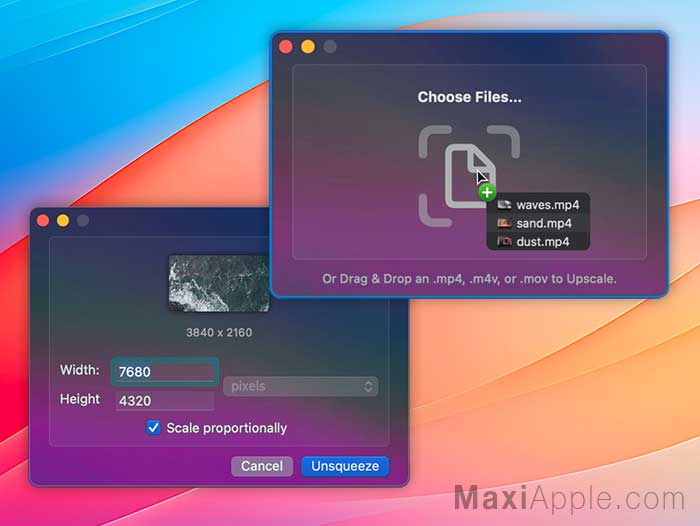
Task: Click the Unsqueeze button
Action: click(x=345, y=466)
